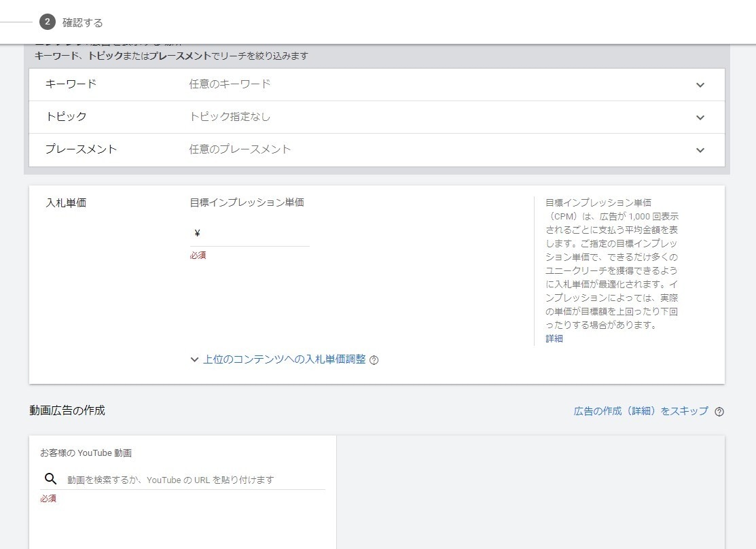
Task: Focus the 目標インプレッション単価 yen input field
Action: tap(250, 234)
